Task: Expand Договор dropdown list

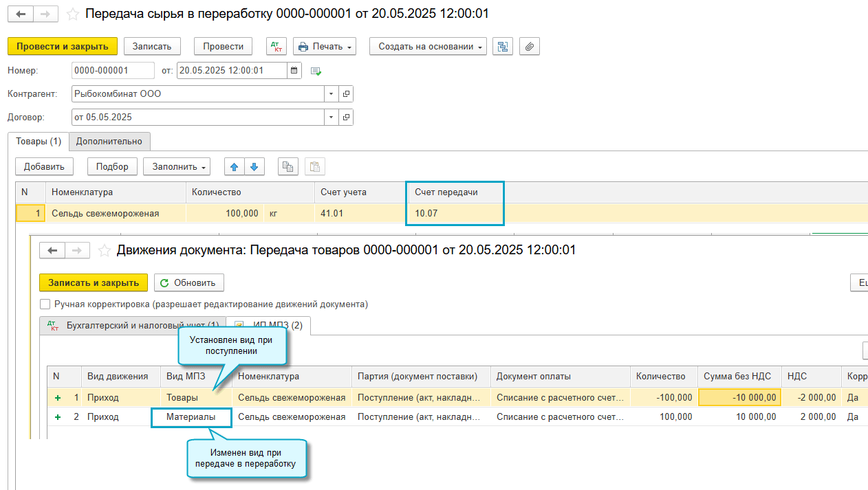Action: coord(332,118)
